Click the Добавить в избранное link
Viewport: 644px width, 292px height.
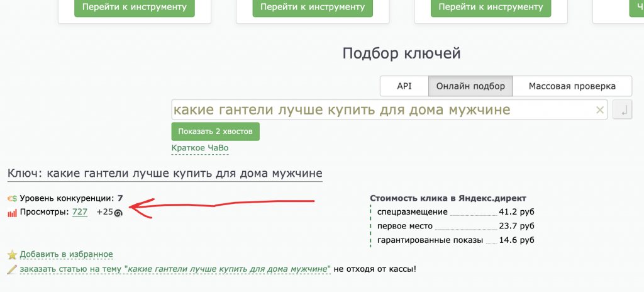coord(66,255)
